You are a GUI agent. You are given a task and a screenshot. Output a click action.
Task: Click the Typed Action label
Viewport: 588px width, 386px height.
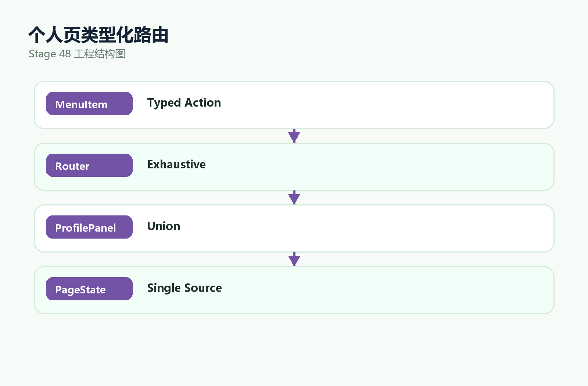click(184, 103)
